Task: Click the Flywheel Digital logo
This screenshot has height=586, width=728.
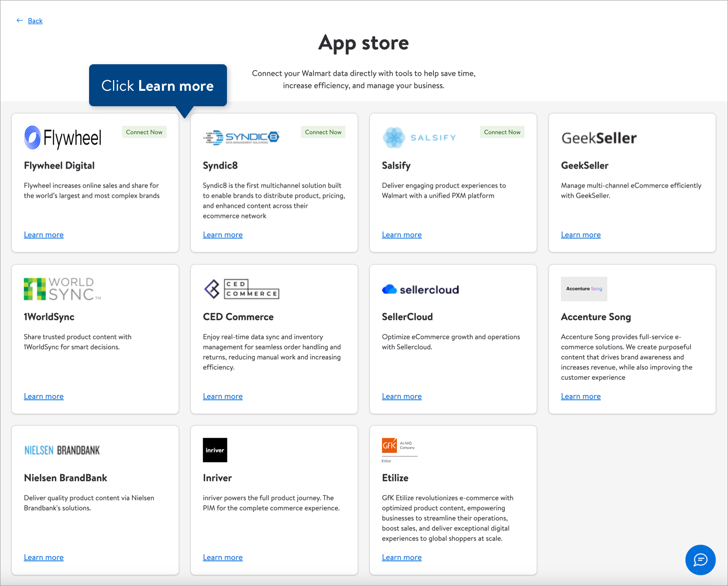Action: pyautogui.click(x=63, y=138)
